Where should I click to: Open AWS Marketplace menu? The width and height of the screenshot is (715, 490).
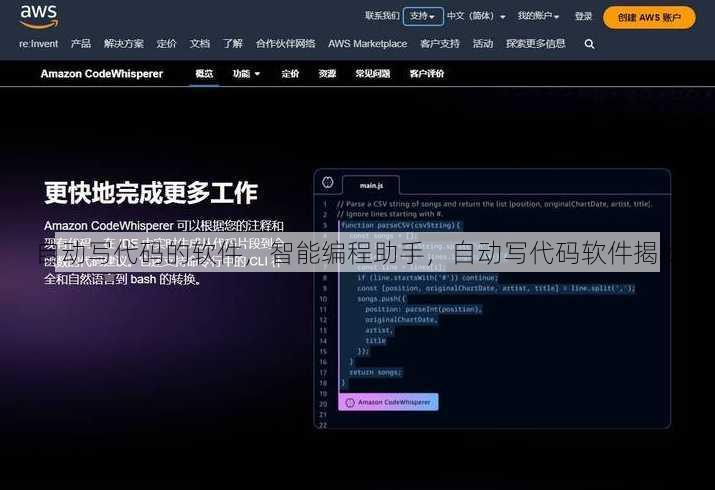pos(368,44)
